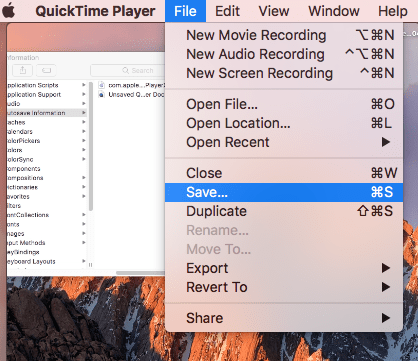Image resolution: width=418 pixels, height=361 pixels.
Task: Select the ColorPickers folder row
Action: (x=46, y=141)
